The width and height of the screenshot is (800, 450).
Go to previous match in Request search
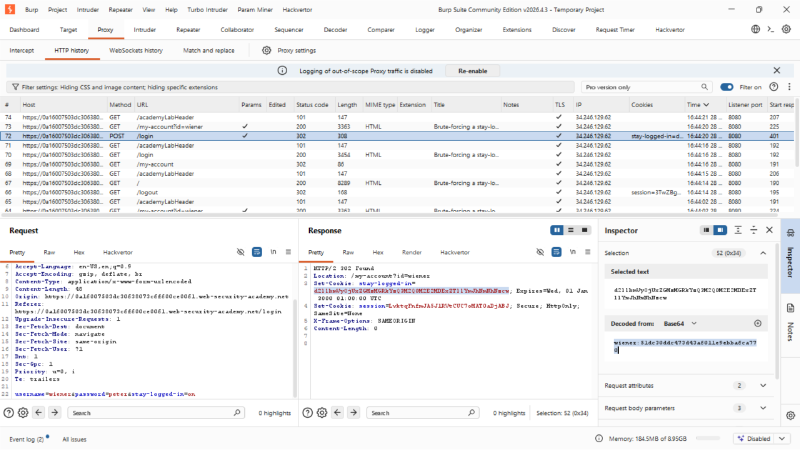[x=39, y=413]
